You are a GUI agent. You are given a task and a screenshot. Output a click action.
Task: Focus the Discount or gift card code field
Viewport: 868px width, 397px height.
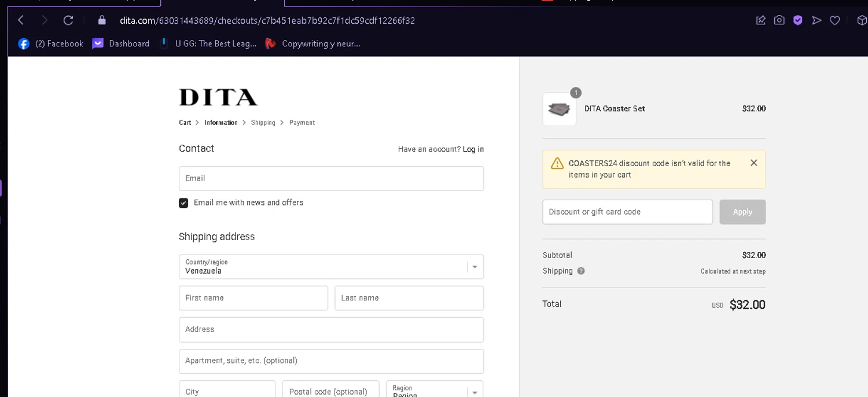627,212
